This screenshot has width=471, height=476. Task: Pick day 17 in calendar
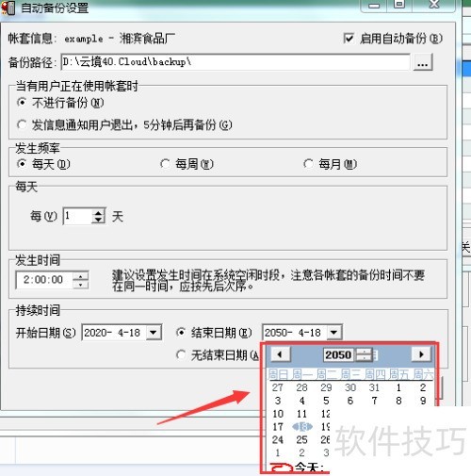(x=278, y=427)
